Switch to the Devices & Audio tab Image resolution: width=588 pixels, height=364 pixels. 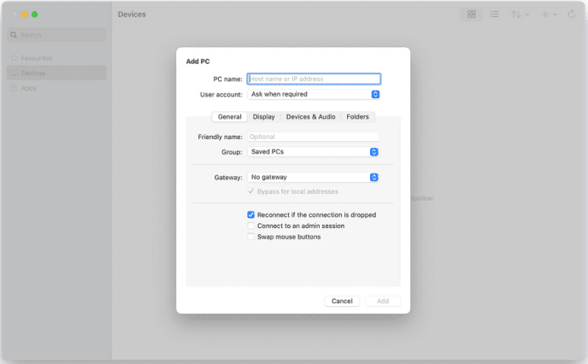click(x=310, y=117)
